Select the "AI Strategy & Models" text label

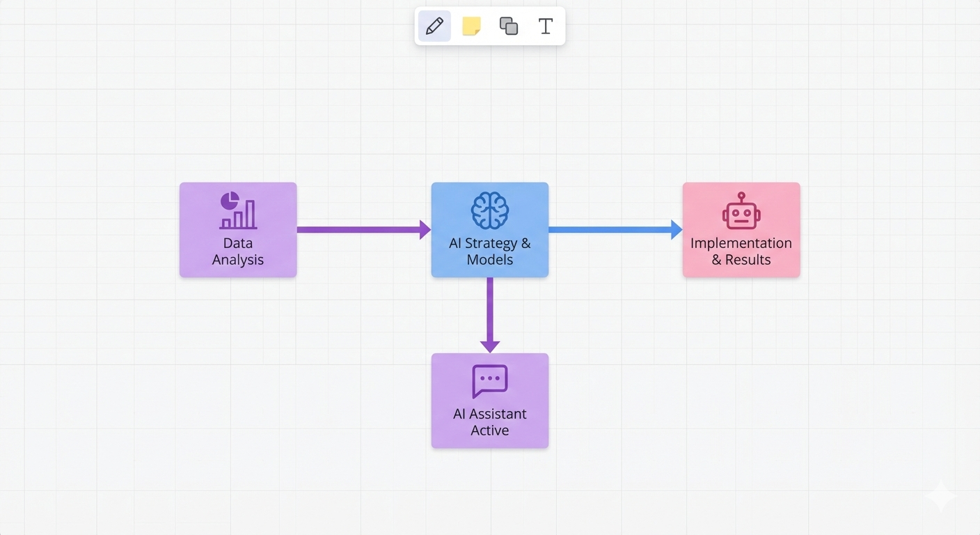coord(490,251)
